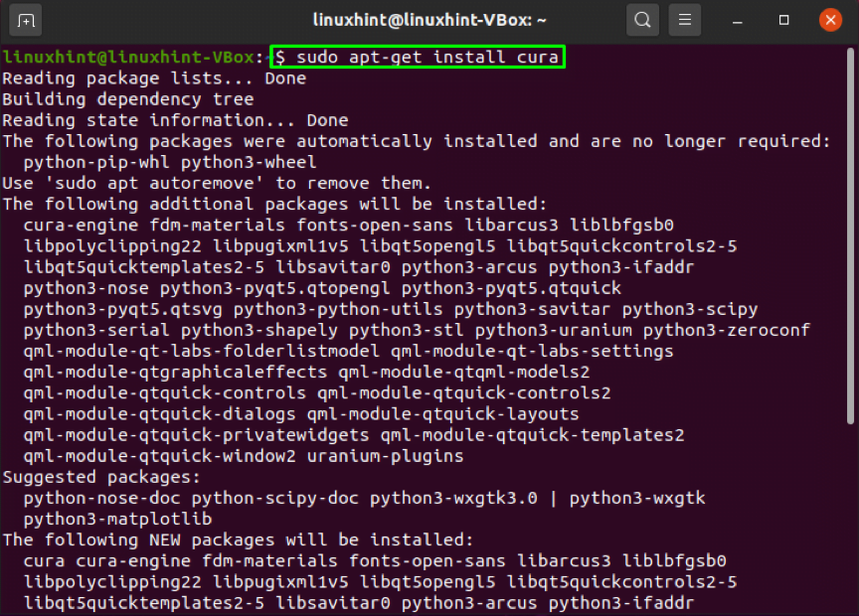Click the 'Building dependency tree' line
This screenshot has width=859, height=616.
click(x=128, y=99)
